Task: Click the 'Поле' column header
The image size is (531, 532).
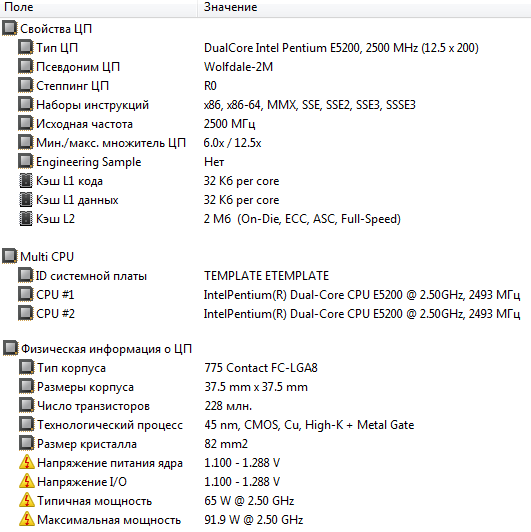Action: (98, 7)
